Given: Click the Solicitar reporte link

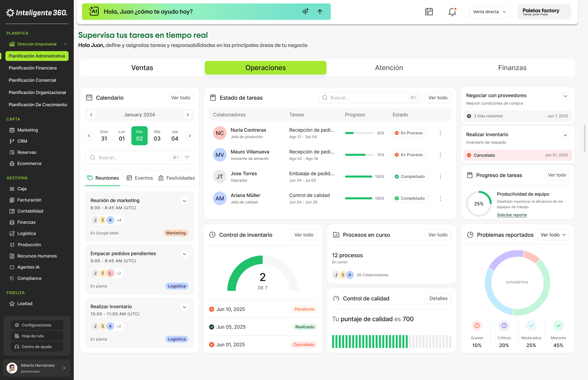Looking at the screenshot, I should coord(512,215).
